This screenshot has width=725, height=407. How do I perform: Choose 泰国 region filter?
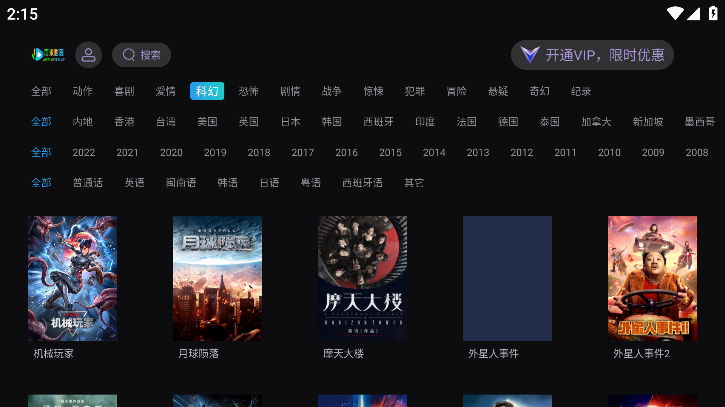(x=550, y=122)
